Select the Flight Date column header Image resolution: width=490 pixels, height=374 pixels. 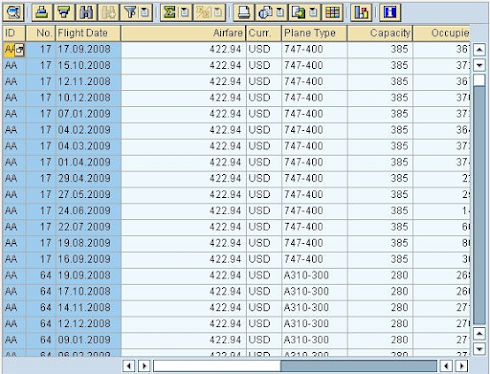pos(88,33)
